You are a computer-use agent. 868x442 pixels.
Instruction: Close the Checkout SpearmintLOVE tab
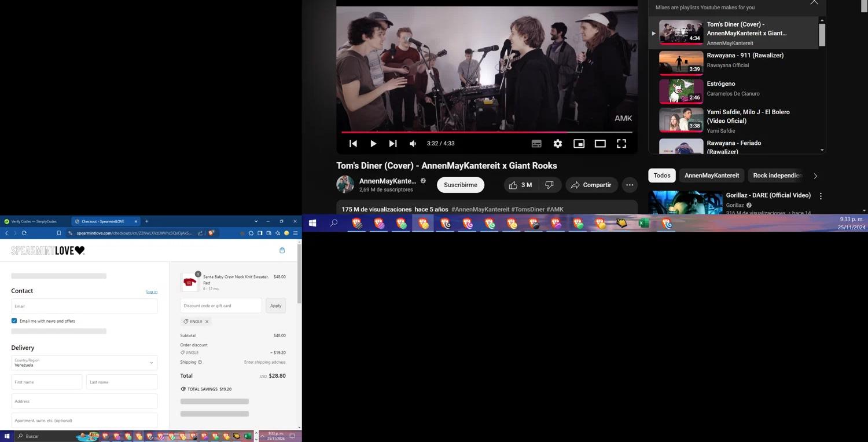pos(136,221)
